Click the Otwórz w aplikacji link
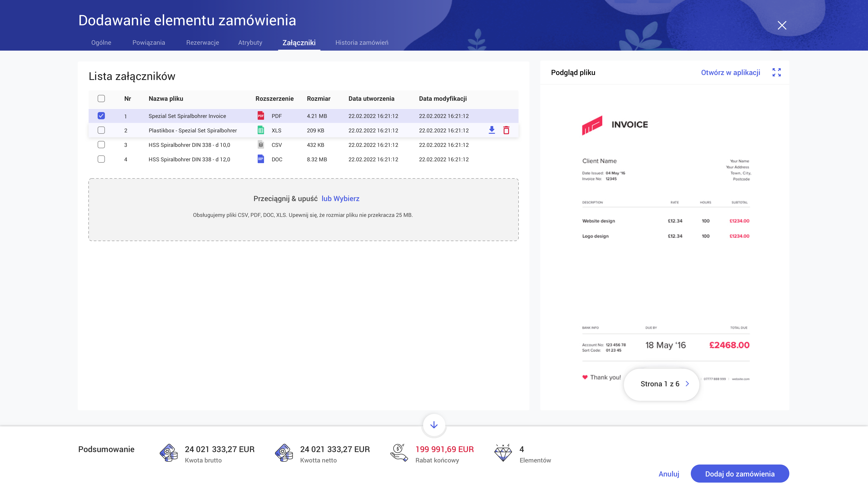Screen dimensions: 868x488 click(731, 72)
